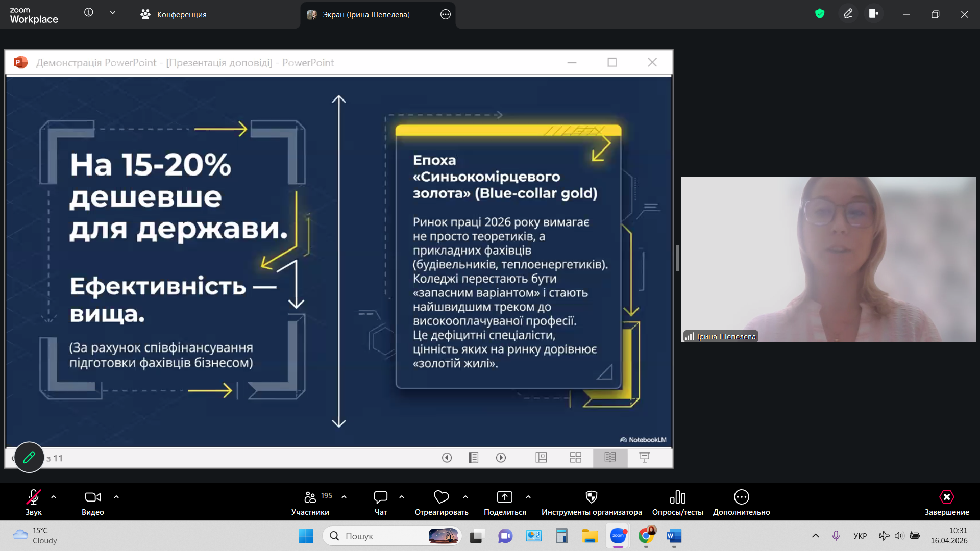The image size is (980, 551).
Task: Click the red Завершение end button
Action: point(946,502)
